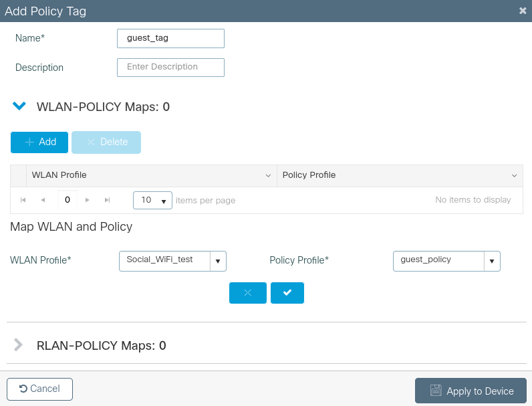Click the Cancel button
The width and height of the screenshot is (532, 406).
(x=39, y=389)
